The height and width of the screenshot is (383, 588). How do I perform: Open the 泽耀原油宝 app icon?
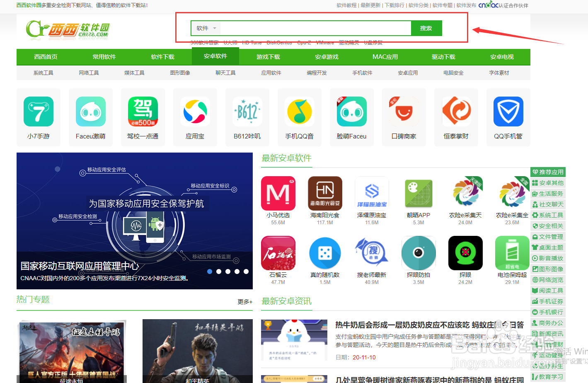[x=372, y=194]
